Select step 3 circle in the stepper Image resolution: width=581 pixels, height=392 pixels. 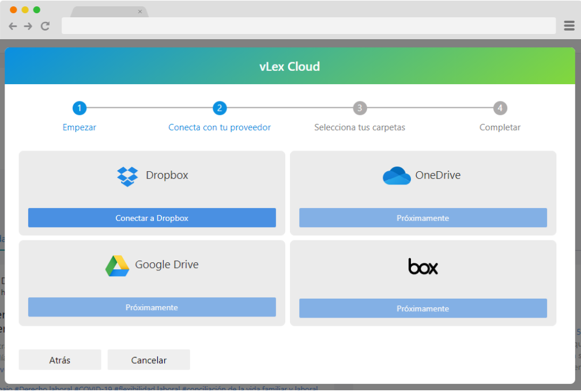point(360,108)
